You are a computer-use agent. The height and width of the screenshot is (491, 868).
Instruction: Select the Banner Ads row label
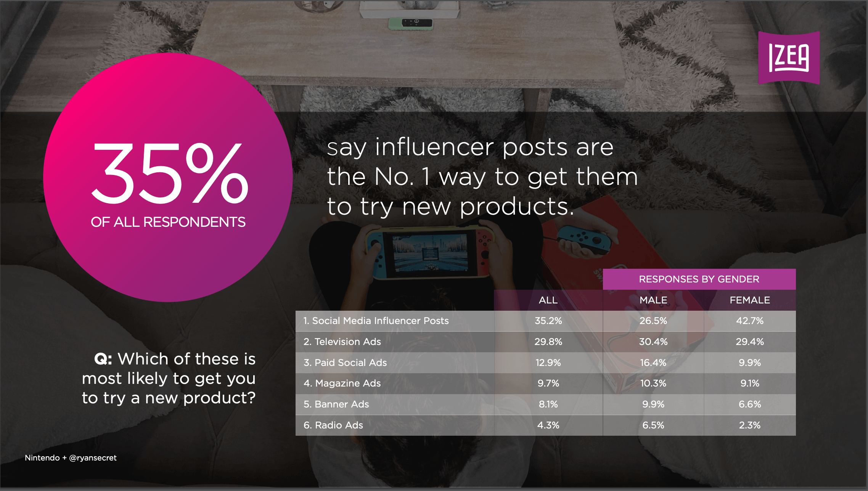point(336,404)
